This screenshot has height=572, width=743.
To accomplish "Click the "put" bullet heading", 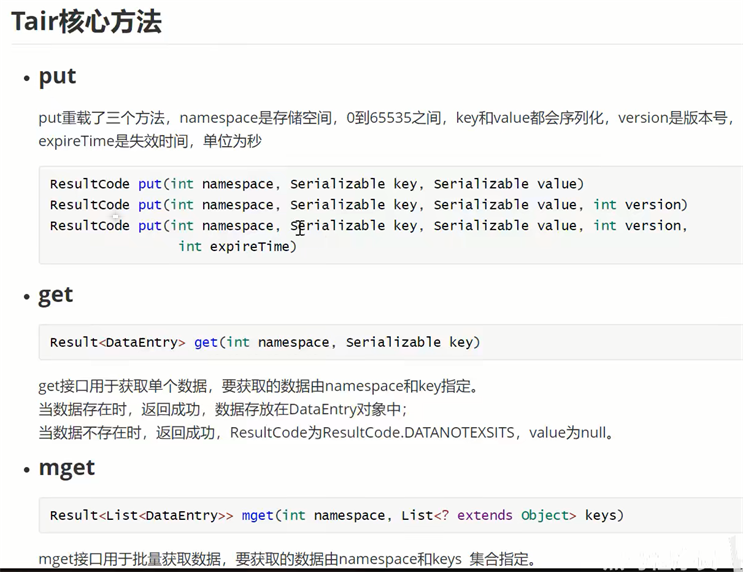I will 57,77.
